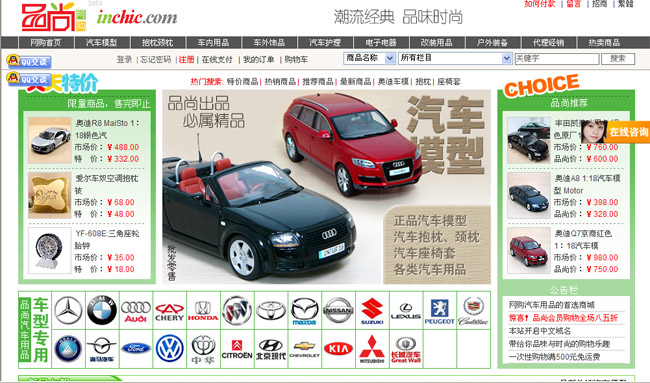Screen dimensions: 650x383
Task: Click the Beijing Hyundai brand logo
Action: pos(271,349)
